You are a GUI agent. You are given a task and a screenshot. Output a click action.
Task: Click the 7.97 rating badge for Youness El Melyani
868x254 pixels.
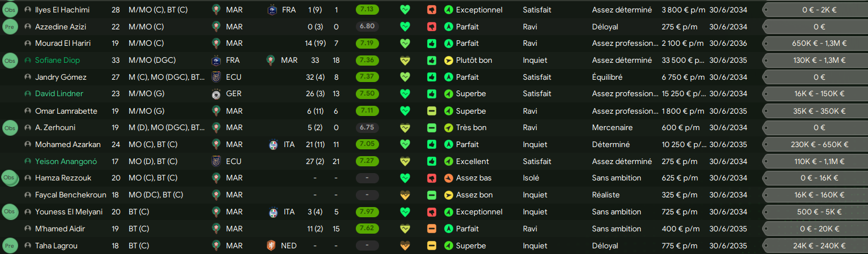coord(368,212)
